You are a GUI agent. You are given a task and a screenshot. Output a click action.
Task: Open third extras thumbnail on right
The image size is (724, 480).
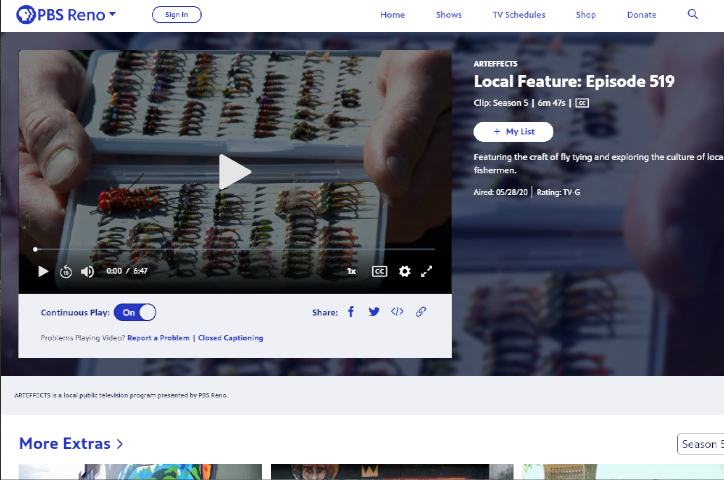623,472
